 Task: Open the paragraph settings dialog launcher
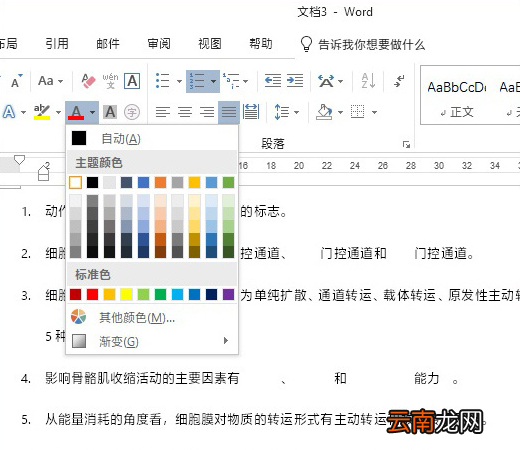[x=406, y=144]
